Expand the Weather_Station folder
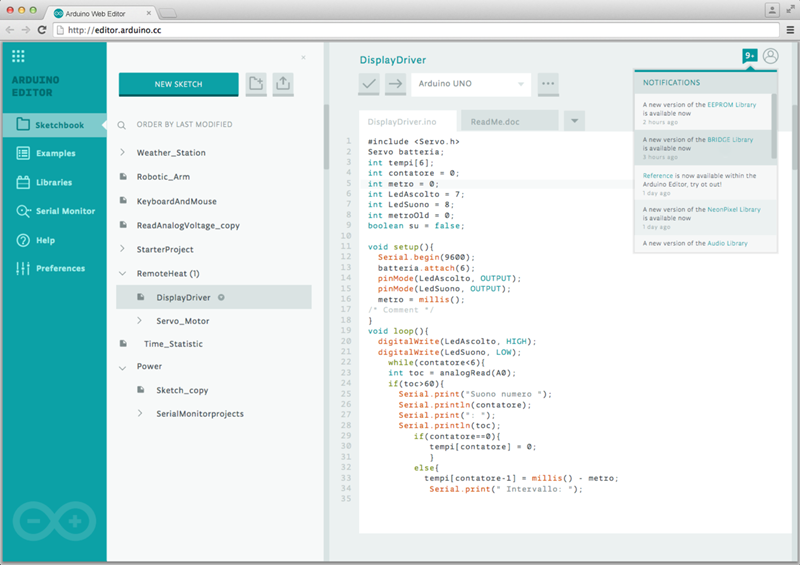 122,153
